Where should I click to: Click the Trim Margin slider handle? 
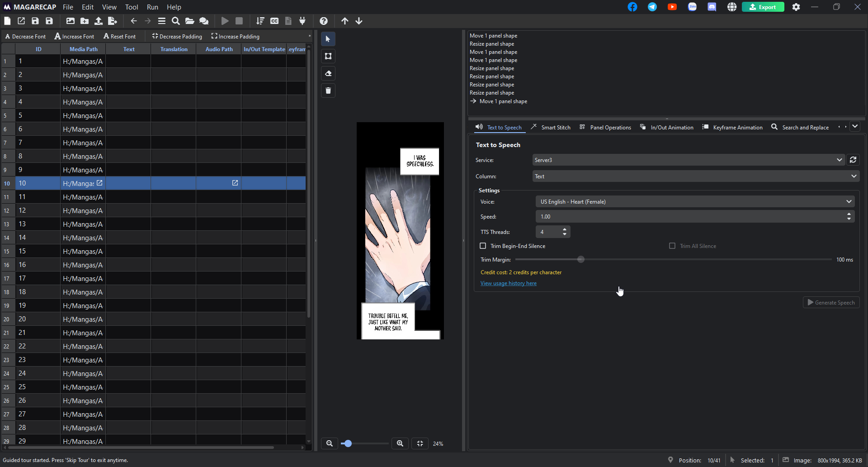coord(581,259)
